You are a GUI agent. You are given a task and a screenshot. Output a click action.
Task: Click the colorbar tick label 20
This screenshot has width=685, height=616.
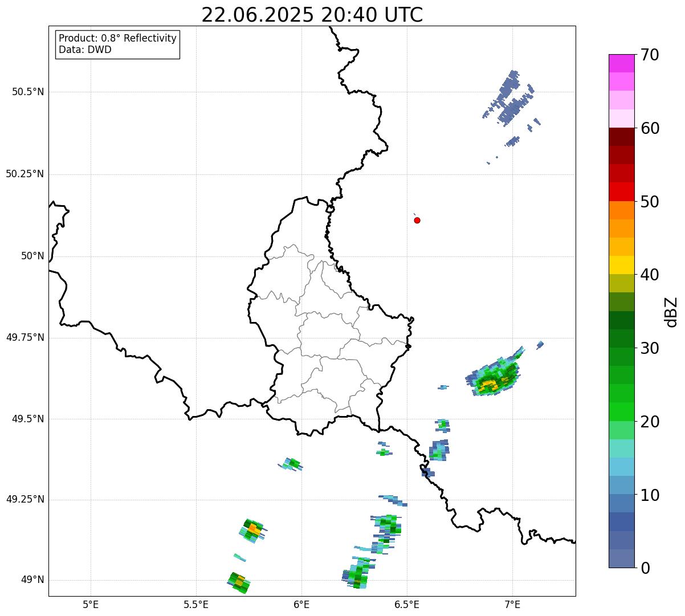[x=650, y=422]
